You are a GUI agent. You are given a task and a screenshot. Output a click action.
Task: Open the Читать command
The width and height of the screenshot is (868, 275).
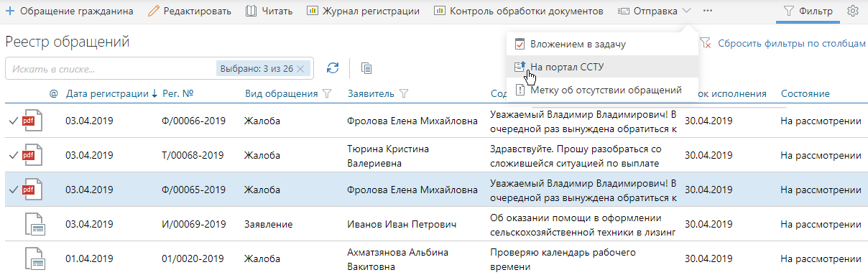coord(269,11)
